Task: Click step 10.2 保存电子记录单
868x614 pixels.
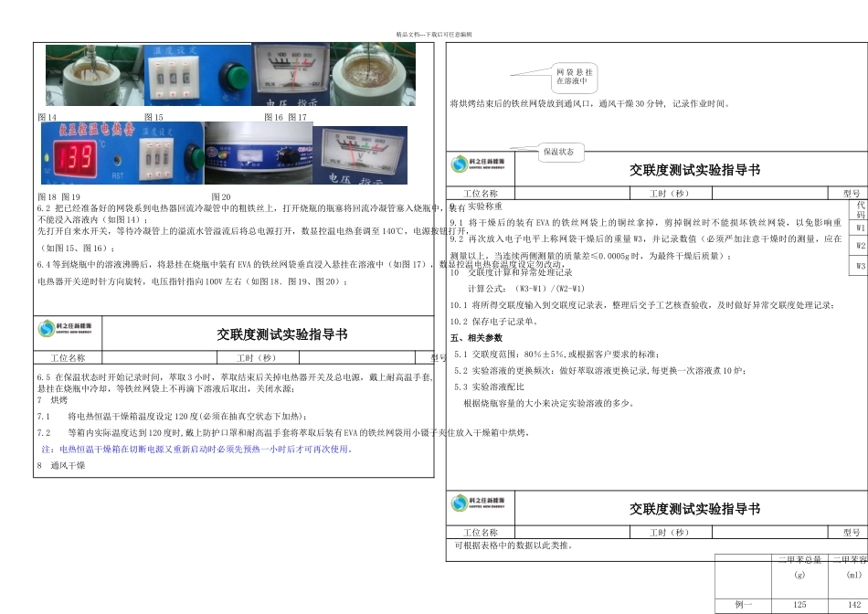Action: click(494, 321)
